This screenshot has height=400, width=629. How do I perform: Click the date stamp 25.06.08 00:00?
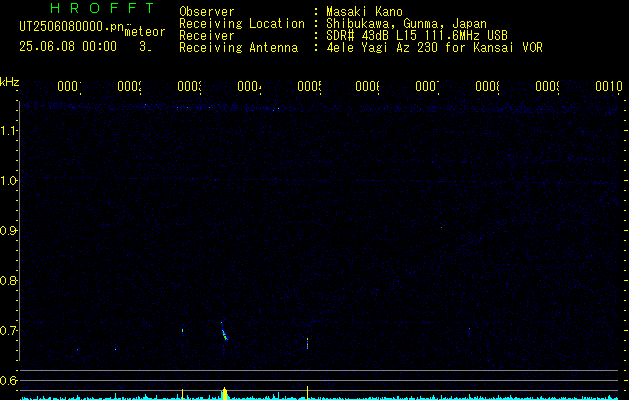68,46
